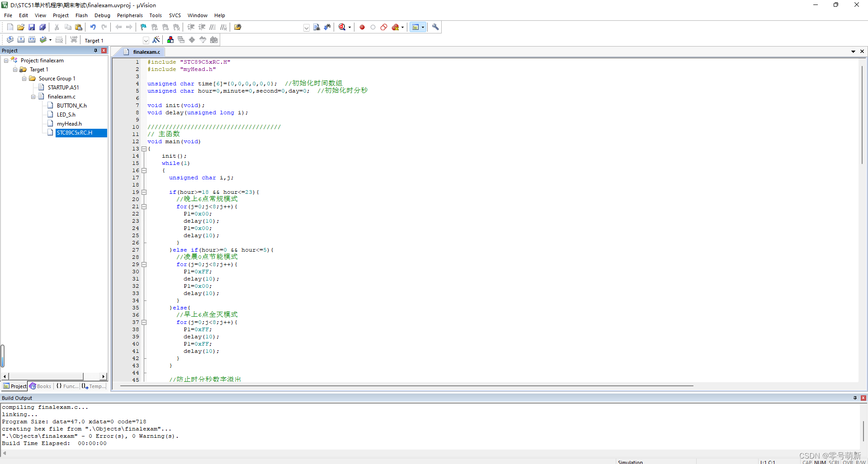Select myHead.h in the project tree

pos(69,124)
